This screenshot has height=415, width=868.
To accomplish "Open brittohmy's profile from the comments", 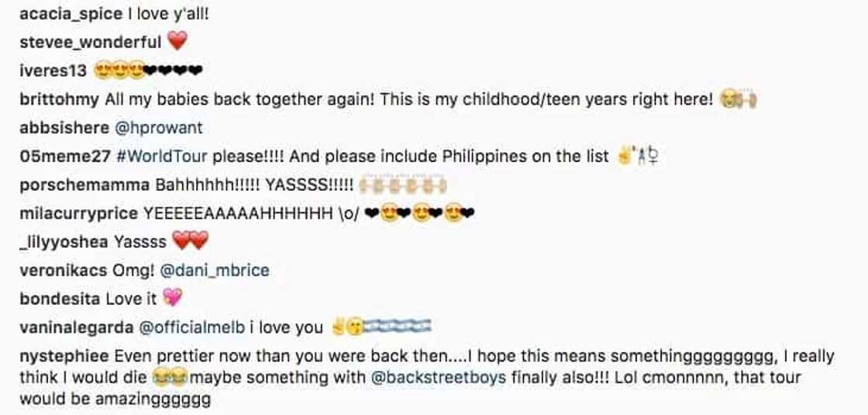I will tap(59, 99).
